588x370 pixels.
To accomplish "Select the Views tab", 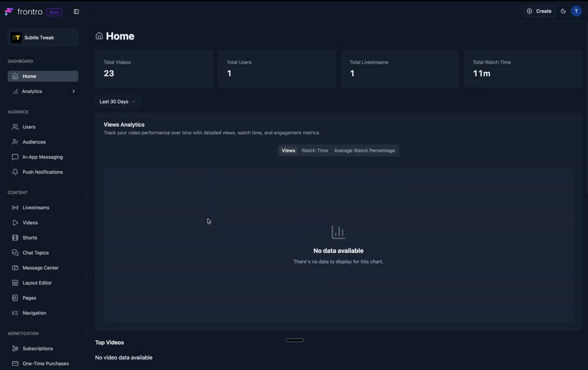I will click(x=288, y=150).
